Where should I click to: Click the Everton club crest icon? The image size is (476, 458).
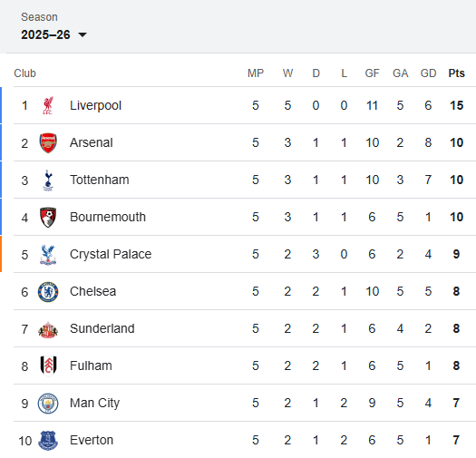tap(48, 441)
